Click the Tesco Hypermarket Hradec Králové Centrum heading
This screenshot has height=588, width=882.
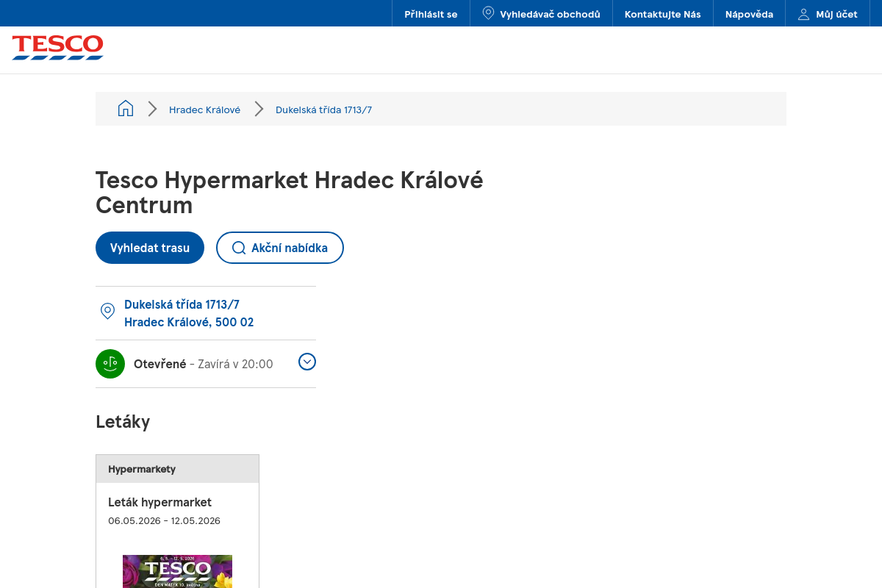coord(290,193)
